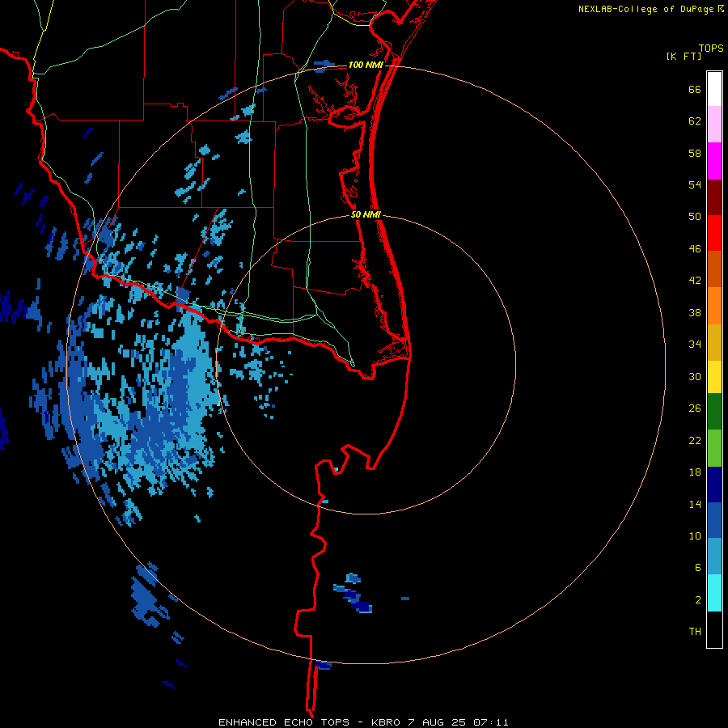Click the '46' legend value
728x728 pixels.
[x=695, y=249]
